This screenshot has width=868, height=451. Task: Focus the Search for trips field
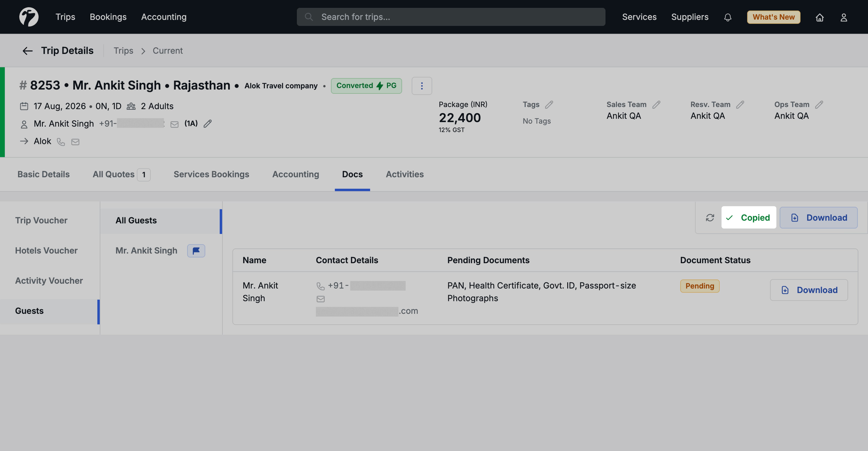point(451,17)
